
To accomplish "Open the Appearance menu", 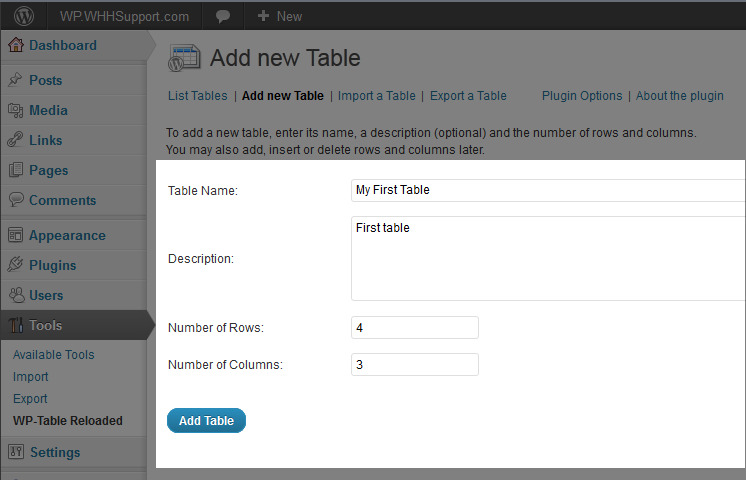I will (x=67, y=236).
